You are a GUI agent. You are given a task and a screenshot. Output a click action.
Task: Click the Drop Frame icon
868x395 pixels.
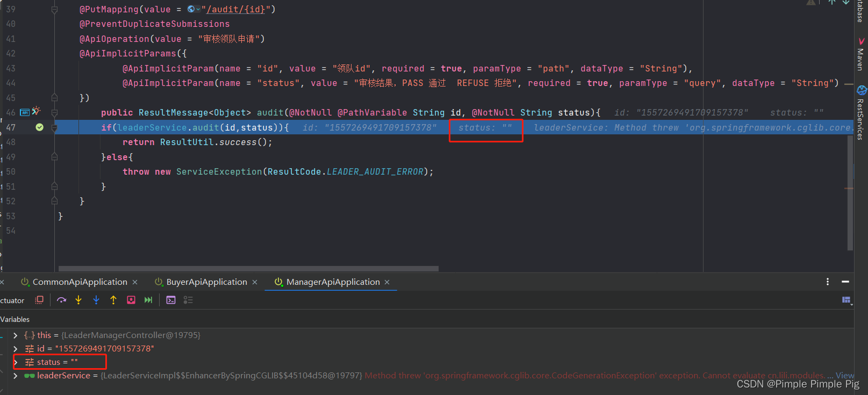click(131, 300)
